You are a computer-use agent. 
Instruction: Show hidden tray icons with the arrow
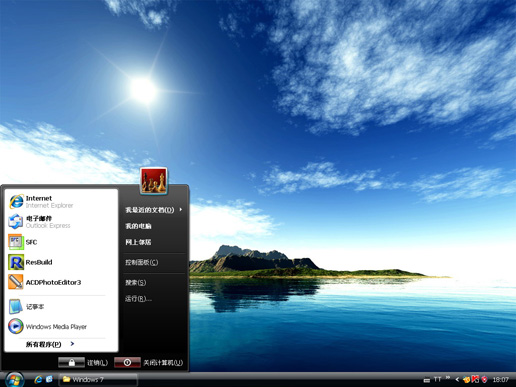(x=457, y=379)
